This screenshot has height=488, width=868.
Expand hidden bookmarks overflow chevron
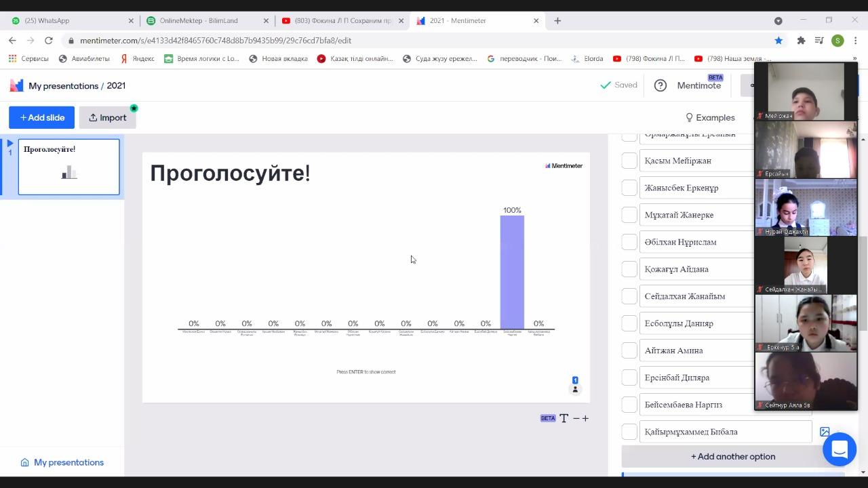(x=854, y=59)
